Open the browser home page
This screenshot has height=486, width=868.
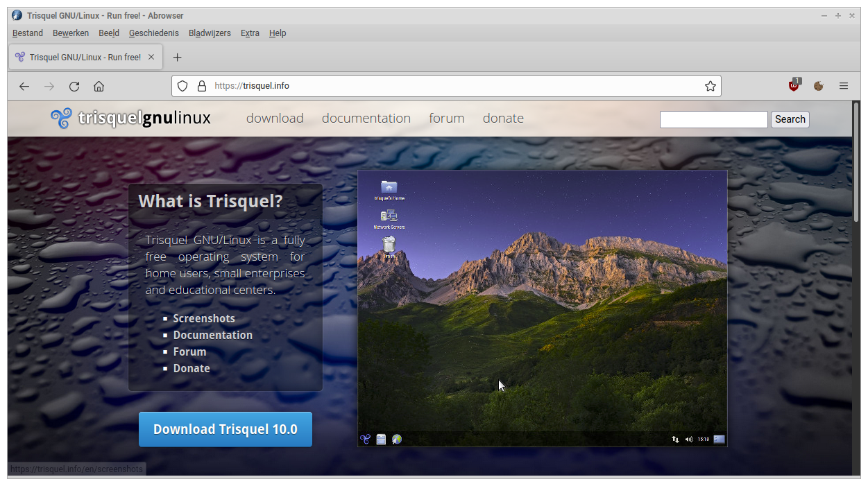pyautogui.click(x=99, y=87)
